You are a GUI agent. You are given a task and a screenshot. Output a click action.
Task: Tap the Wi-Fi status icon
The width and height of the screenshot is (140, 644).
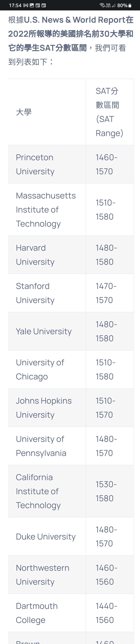click(x=102, y=5)
